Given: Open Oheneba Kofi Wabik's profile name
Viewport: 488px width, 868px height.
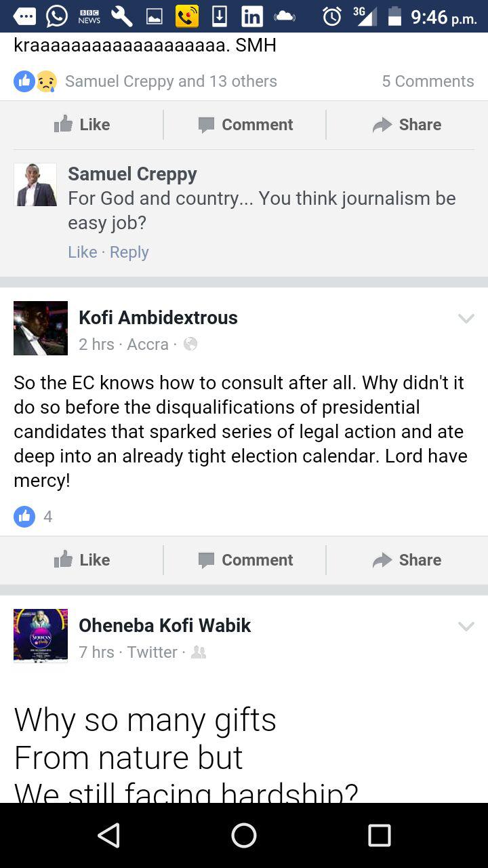Looking at the screenshot, I should [165, 625].
